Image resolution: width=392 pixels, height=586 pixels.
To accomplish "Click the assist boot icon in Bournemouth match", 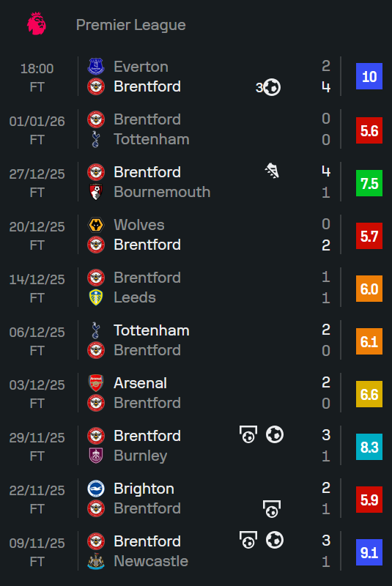I will tap(272, 171).
